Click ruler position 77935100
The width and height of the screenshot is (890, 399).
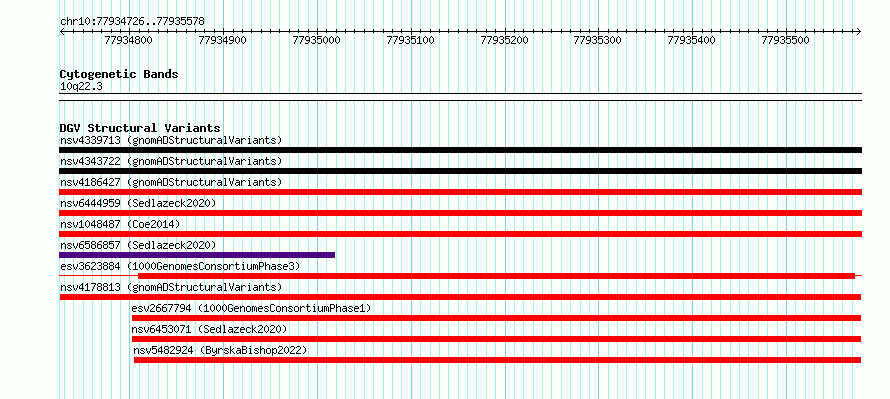410,40
